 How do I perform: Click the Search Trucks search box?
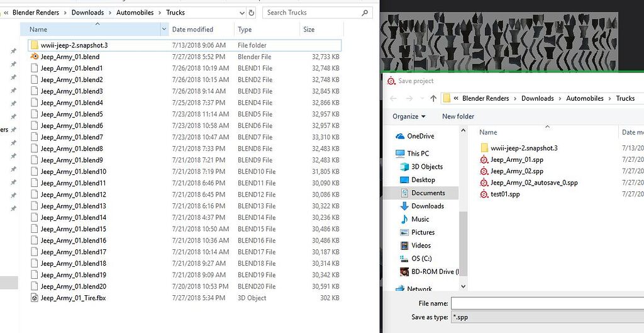pos(318,13)
